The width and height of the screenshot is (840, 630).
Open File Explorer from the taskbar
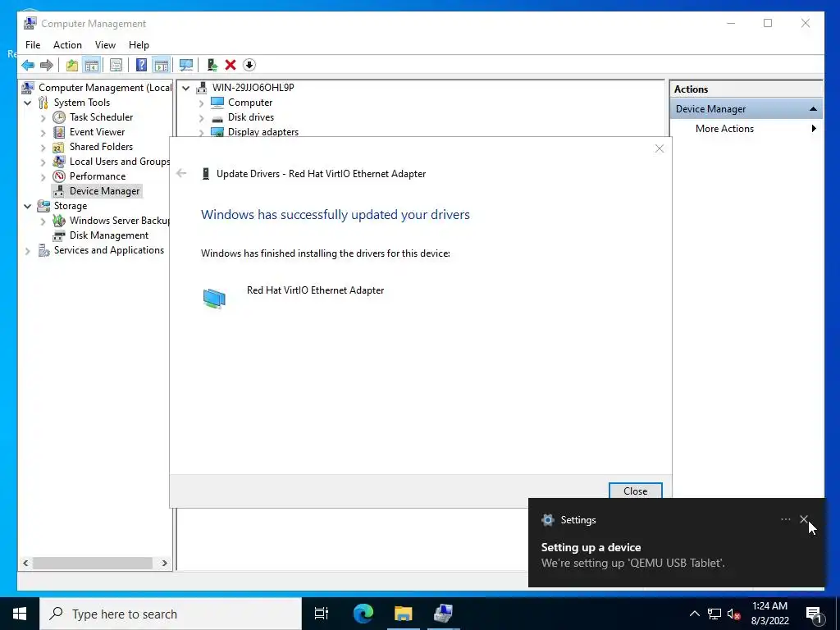[403, 614]
